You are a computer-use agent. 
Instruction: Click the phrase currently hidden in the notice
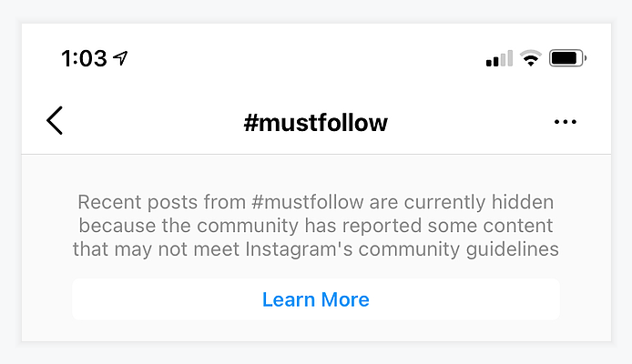coord(479,202)
